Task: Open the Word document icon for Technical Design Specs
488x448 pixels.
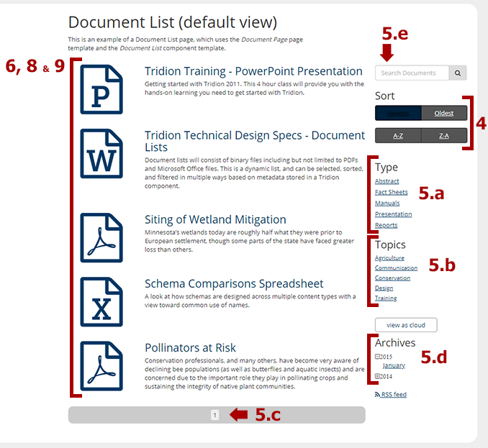Action: (x=101, y=153)
